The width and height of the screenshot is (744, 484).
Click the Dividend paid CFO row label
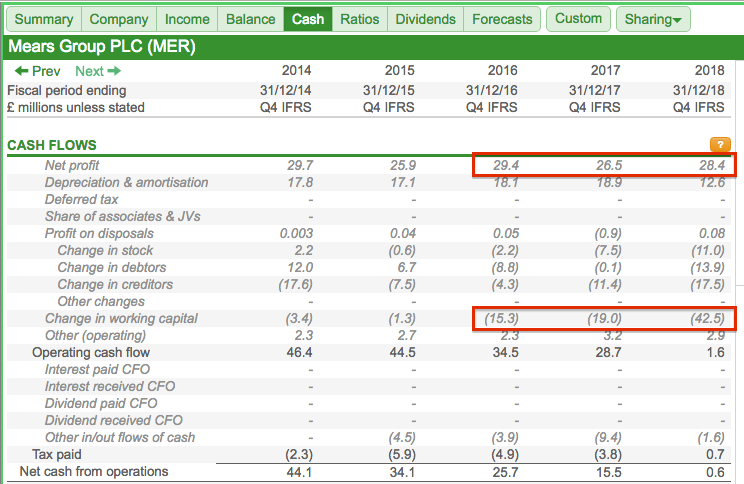pos(101,404)
